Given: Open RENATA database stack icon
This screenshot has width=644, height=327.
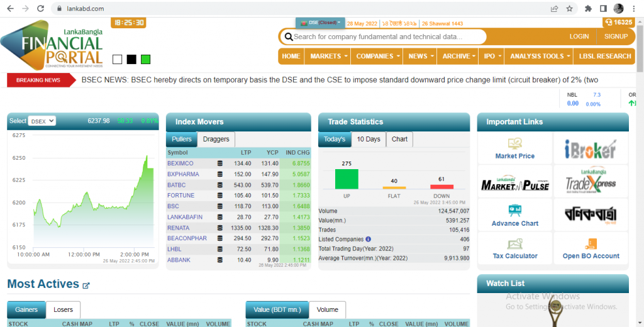Looking at the screenshot, I should point(219,228).
